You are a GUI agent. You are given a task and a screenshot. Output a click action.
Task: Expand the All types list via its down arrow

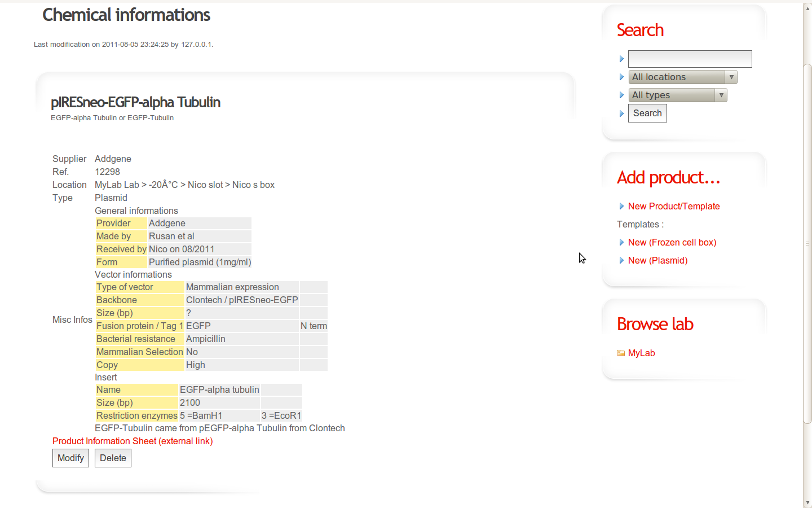(x=721, y=95)
